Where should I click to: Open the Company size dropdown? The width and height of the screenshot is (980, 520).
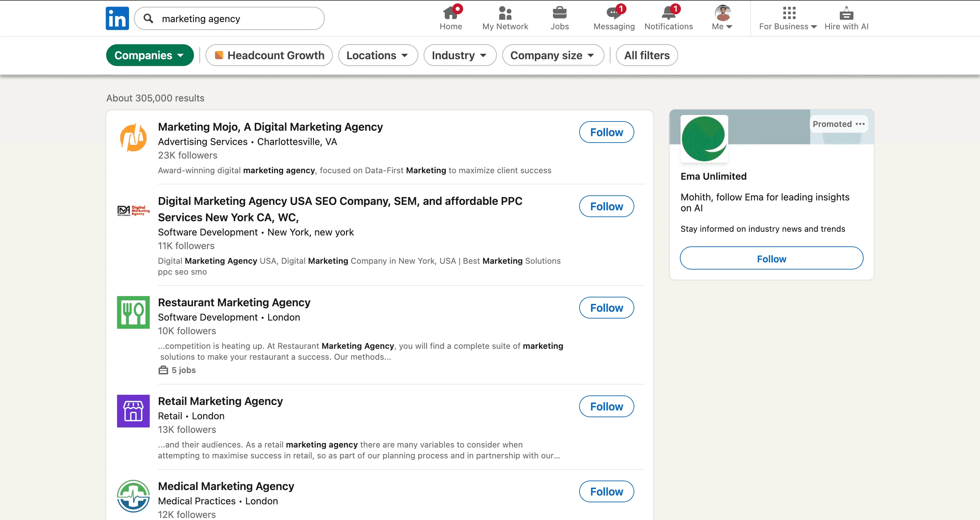552,55
